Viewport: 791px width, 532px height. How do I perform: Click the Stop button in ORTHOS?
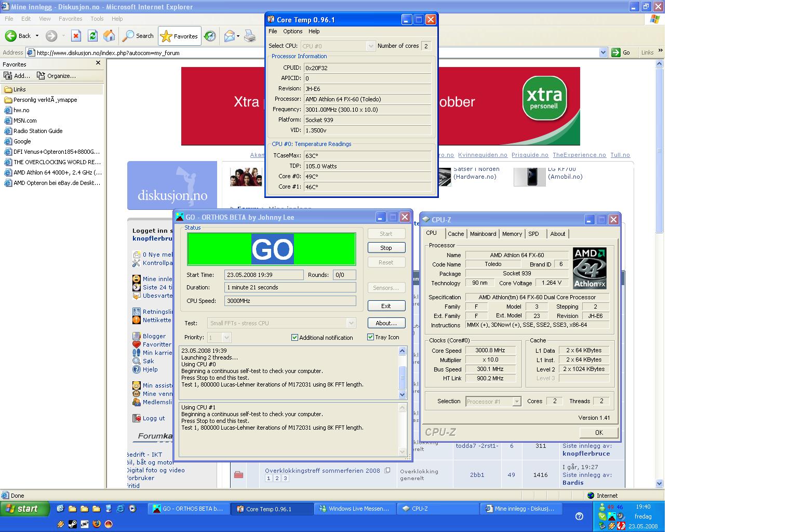click(386, 248)
